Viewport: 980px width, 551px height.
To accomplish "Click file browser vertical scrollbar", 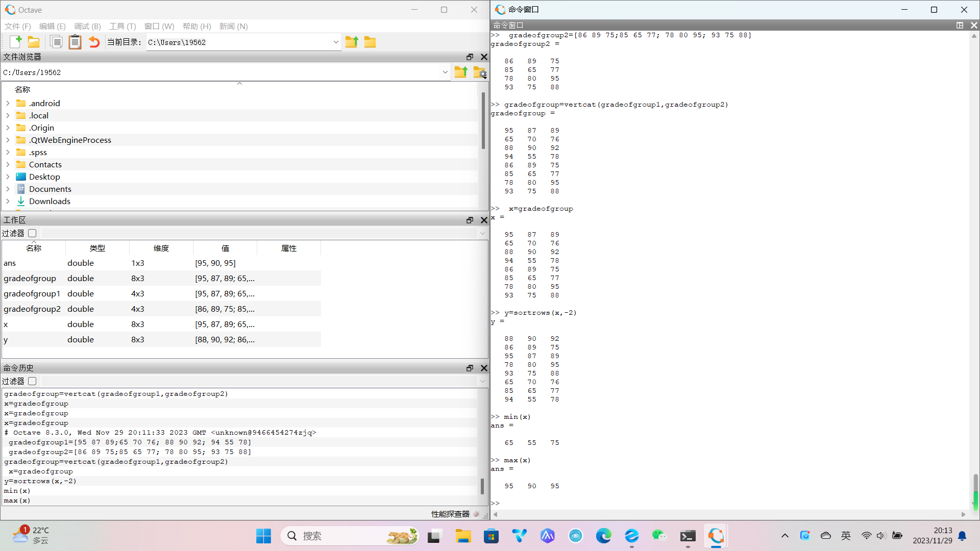I will click(x=482, y=121).
